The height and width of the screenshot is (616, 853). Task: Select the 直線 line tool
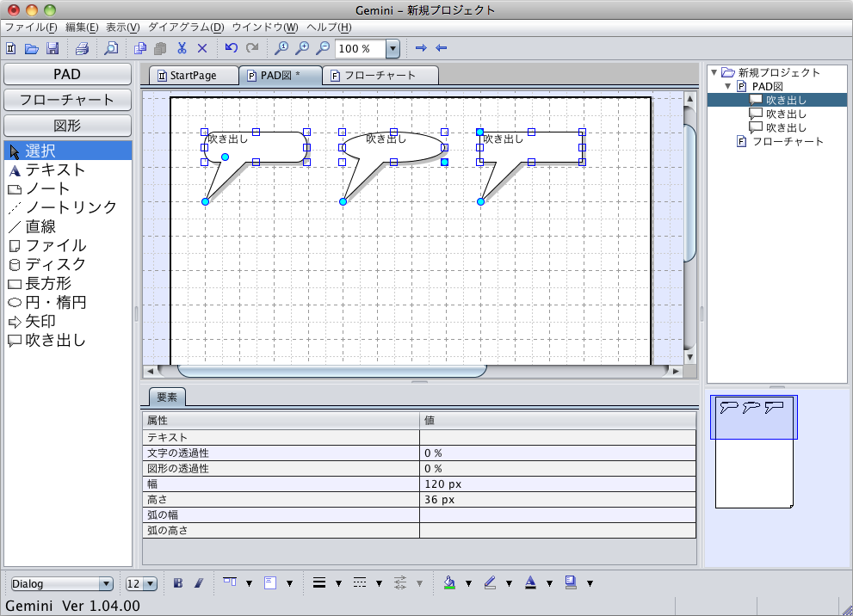pos(68,226)
